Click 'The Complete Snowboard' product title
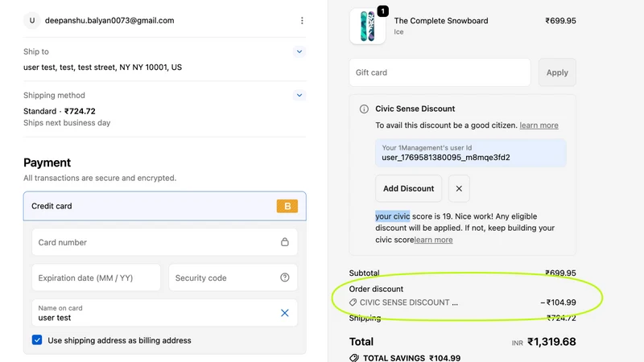The image size is (644, 362). (x=441, y=21)
